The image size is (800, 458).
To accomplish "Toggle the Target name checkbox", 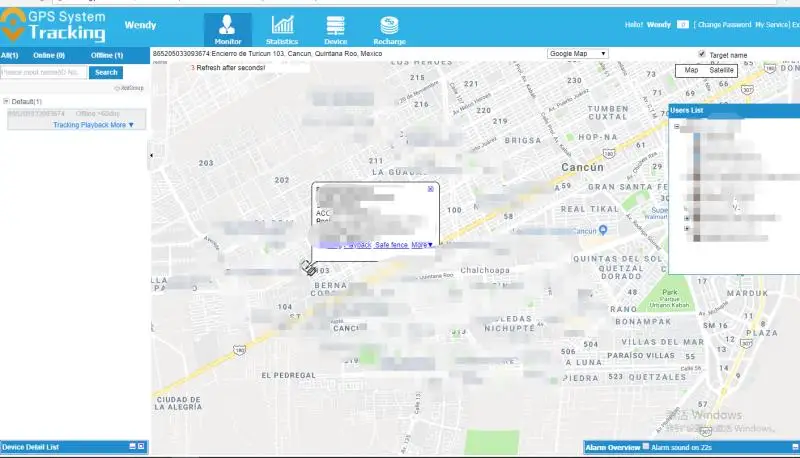I will (x=702, y=54).
